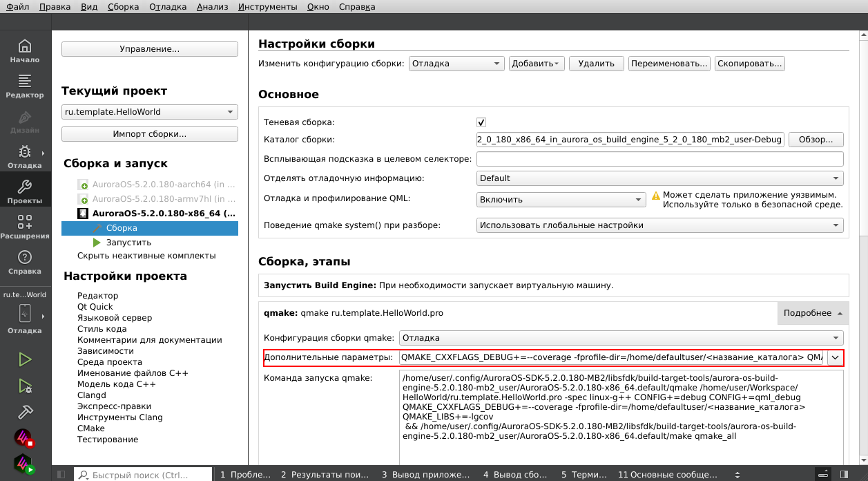
Task: Open the Сборка menu in menu bar
Action: [x=123, y=7]
